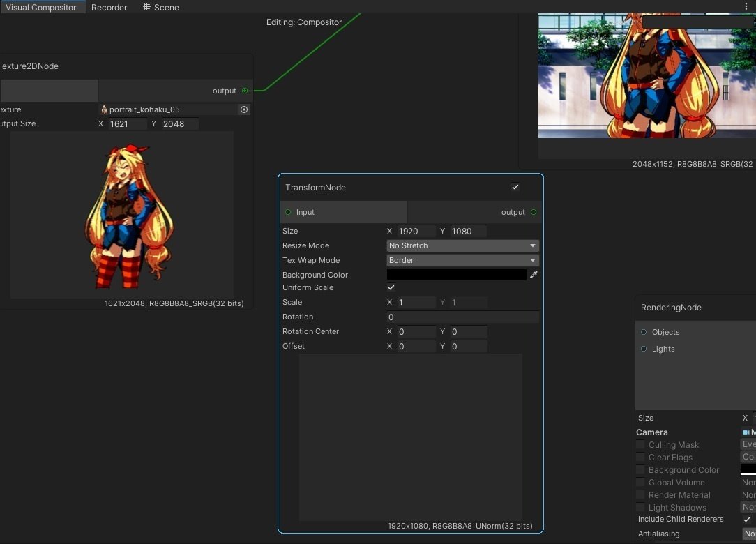
Task: Toggle Include Child Renderers checkbox
Action: pos(747,520)
